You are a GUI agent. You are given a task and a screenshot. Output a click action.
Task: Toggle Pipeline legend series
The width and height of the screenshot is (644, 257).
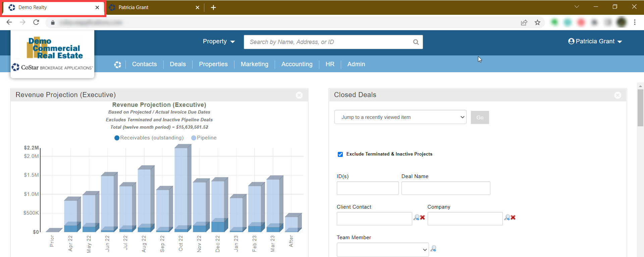pyautogui.click(x=204, y=138)
